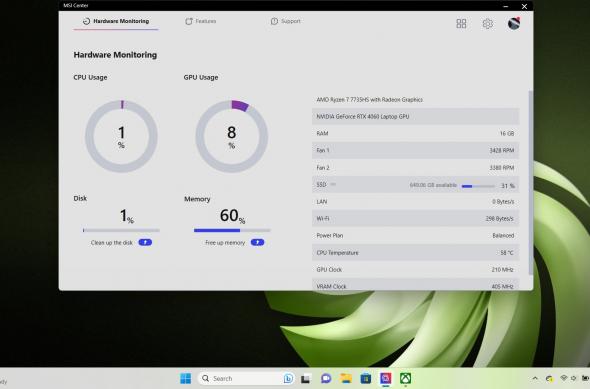The height and width of the screenshot is (389, 590).
Task: Open the Support tab
Action: pyautogui.click(x=286, y=21)
